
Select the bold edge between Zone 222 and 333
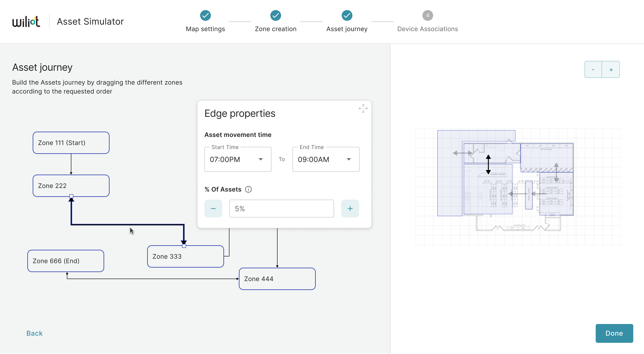click(127, 224)
